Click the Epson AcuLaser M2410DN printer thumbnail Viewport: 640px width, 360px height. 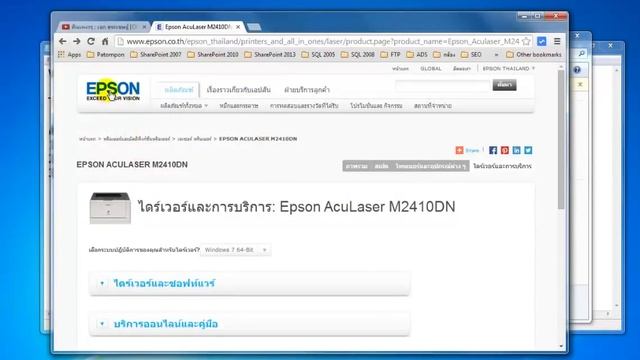click(110, 208)
